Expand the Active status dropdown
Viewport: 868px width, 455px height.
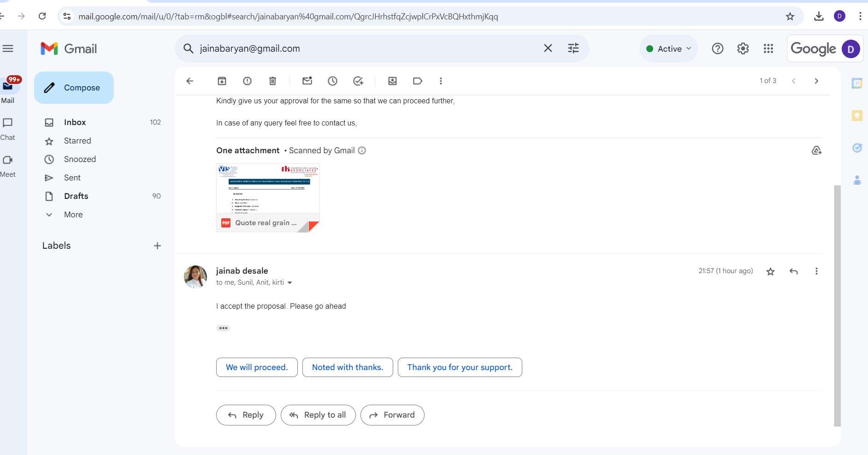pos(669,49)
